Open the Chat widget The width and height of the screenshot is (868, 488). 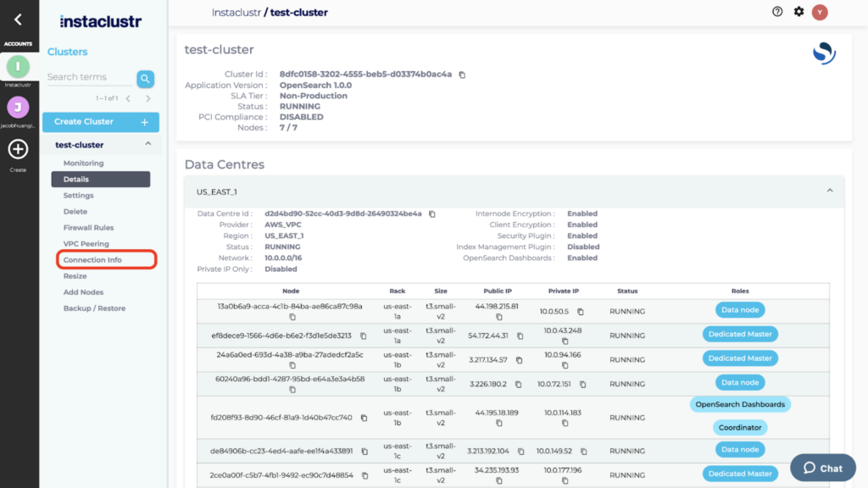tap(822, 468)
